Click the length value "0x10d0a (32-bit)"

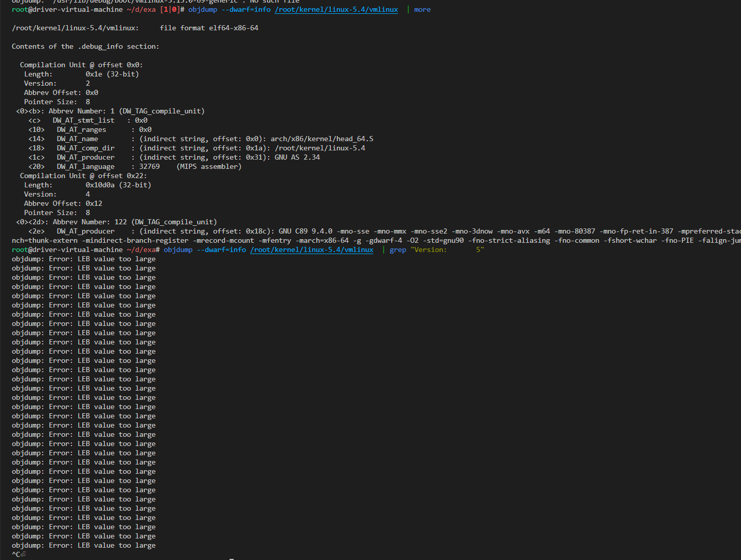119,185
